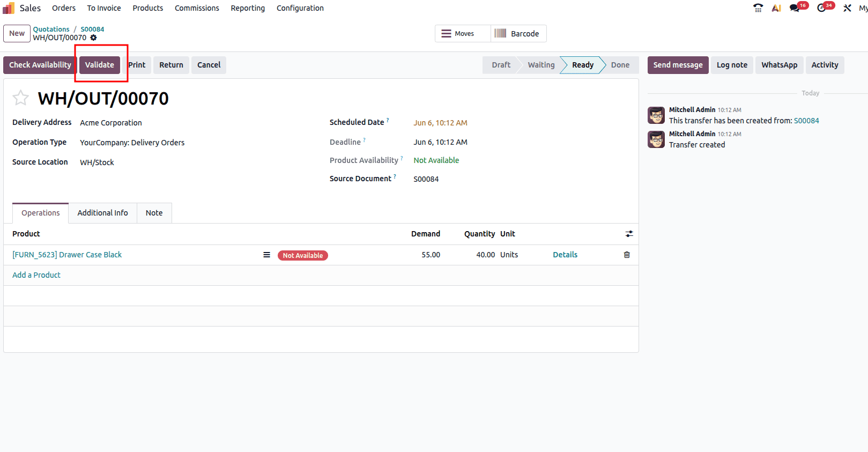868x452 pixels.
Task: Go to S00084 breadcrumb
Action: [x=92, y=29]
